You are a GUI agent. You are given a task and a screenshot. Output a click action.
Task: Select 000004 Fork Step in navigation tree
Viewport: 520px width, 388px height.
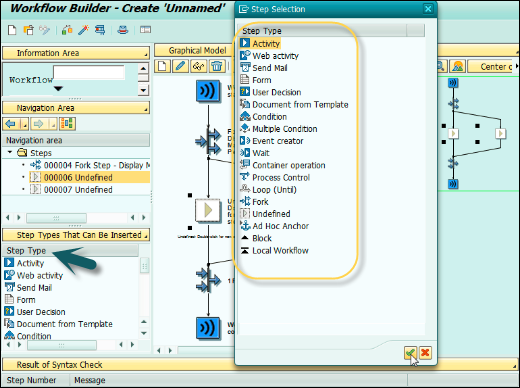coord(90,165)
